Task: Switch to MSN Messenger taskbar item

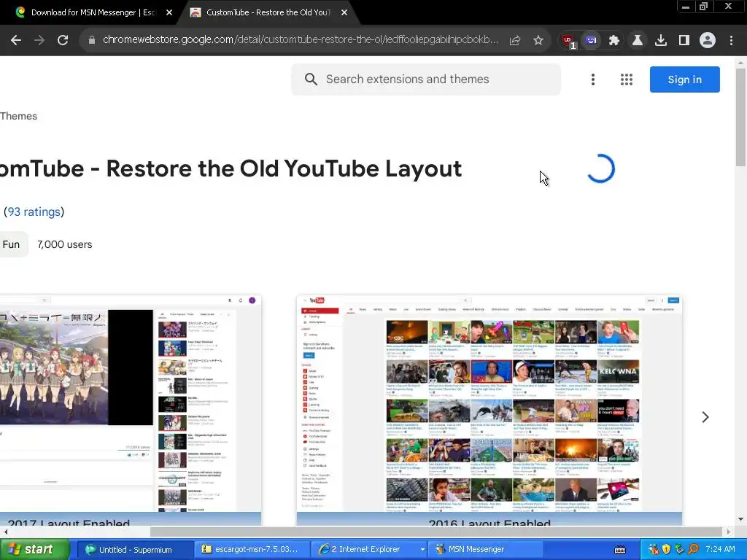Action: coord(485,550)
